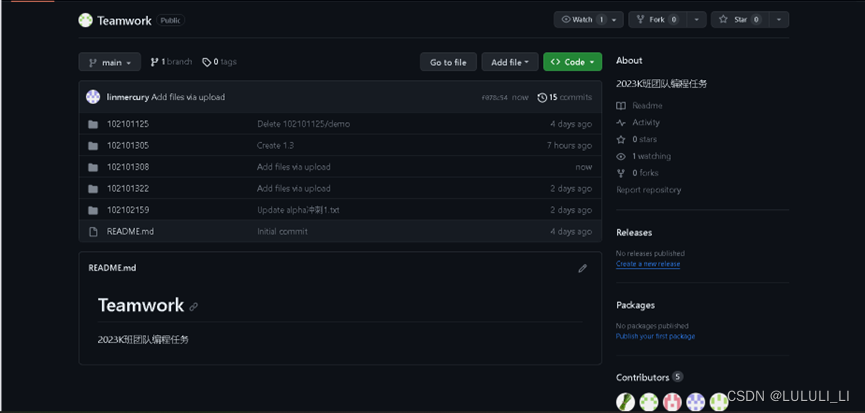Open the 'Initial commit' message
The width and height of the screenshot is (865, 413).
click(x=282, y=232)
